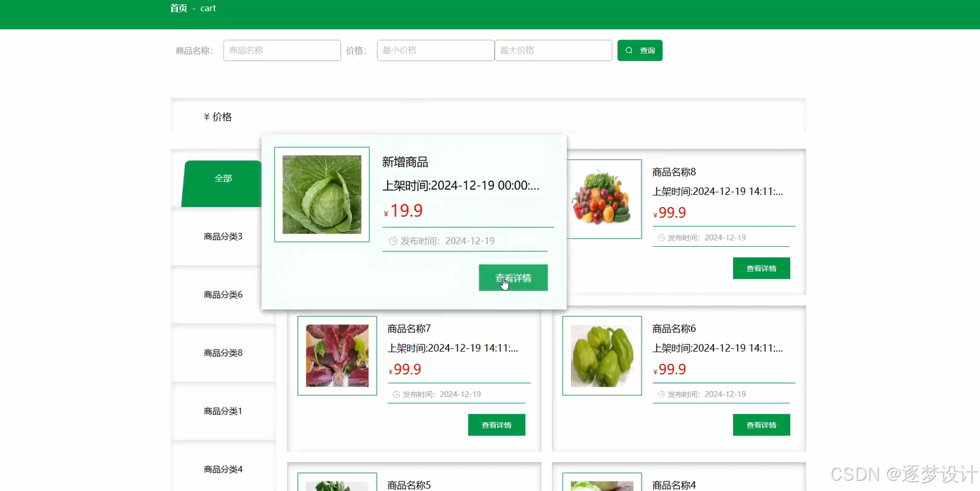Click the 最小价格 price input field
This screenshot has height=491, width=980.
435,50
